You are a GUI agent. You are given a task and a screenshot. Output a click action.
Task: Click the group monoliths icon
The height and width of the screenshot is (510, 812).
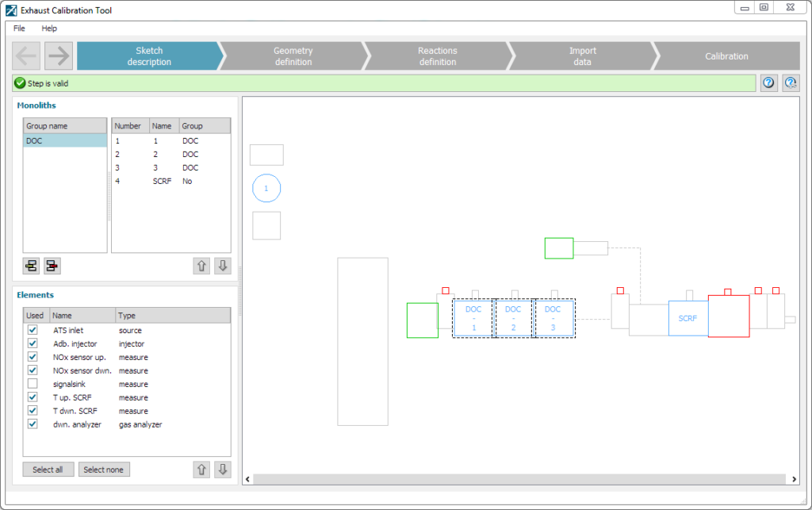(x=31, y=266)
